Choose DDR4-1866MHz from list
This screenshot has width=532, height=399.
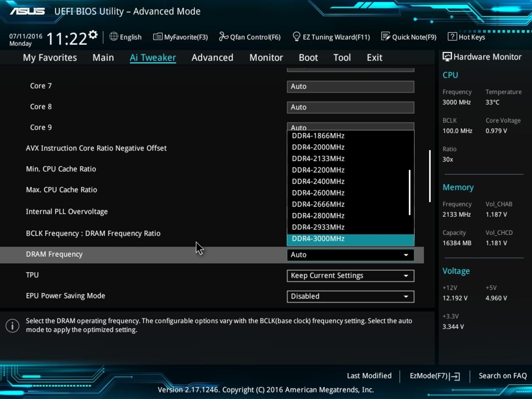[350, 136]
